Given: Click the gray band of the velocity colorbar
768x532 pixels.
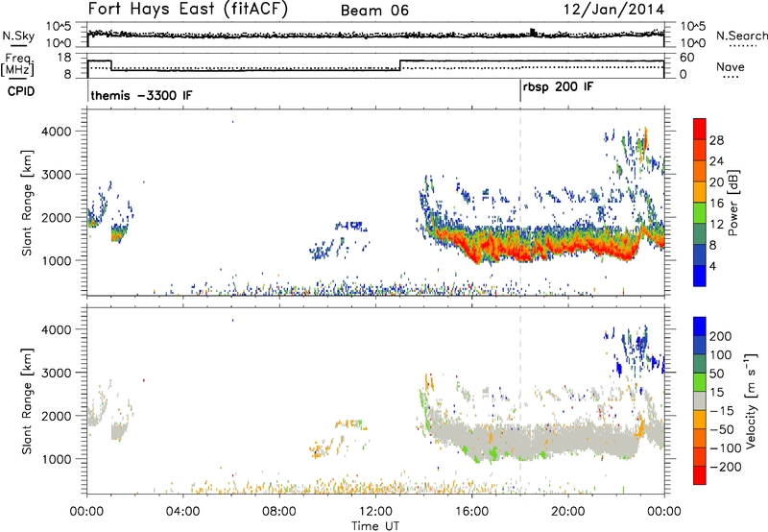Looking at the screenshot, I should 700,400.
